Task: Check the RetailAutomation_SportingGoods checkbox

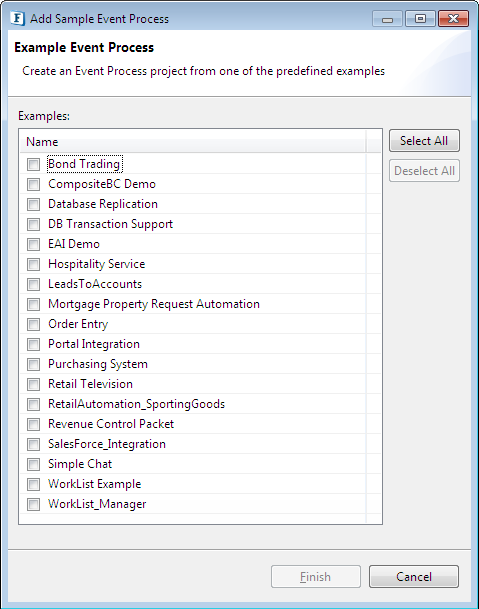Action: (x=33, y=404)
